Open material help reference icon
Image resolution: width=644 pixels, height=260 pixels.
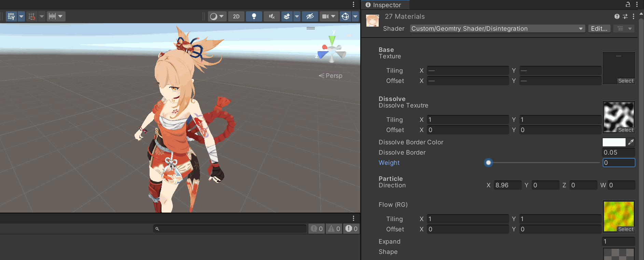pyautogui.click(x=617, y=16)
